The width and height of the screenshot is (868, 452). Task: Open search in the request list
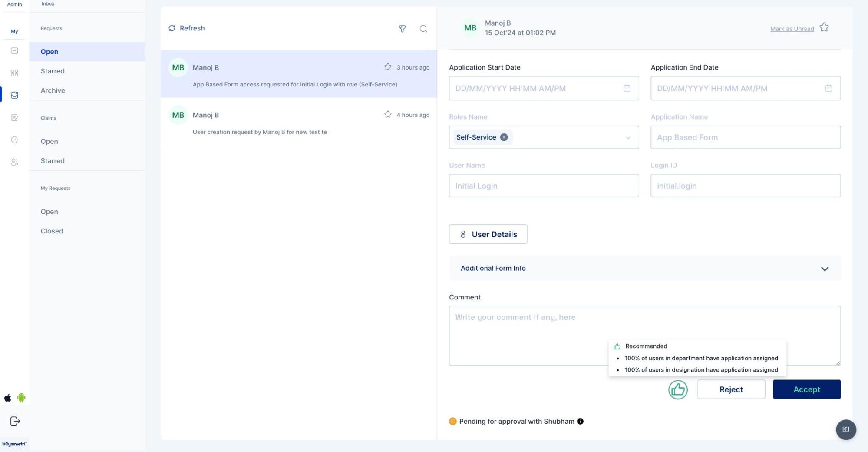[x=423, y=29]
